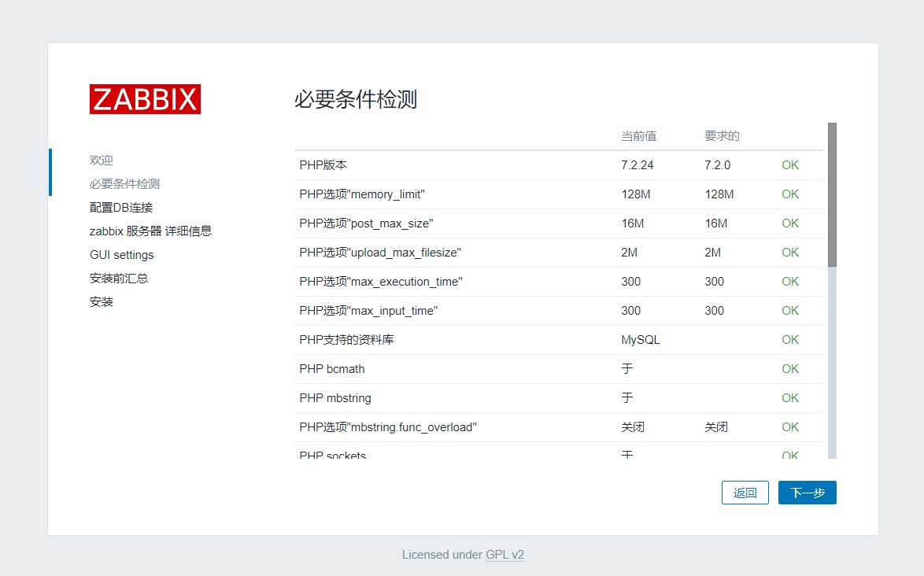The height and width of the screenshot is (576, 924).
Task: Click required value 7.2.0
Action: tap(717, 165)
